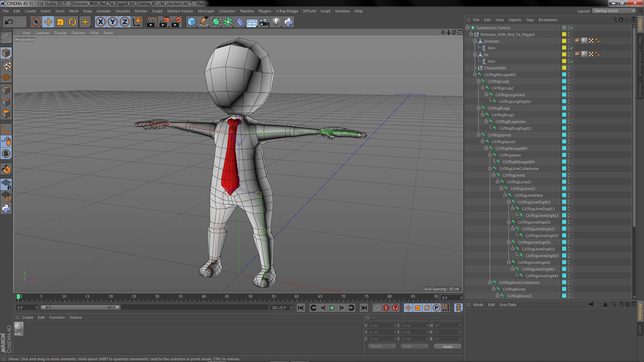Collapse the CATRigSpine1 tree node
The height and width of the screenshot is (362, 644).
click(479, 135)
